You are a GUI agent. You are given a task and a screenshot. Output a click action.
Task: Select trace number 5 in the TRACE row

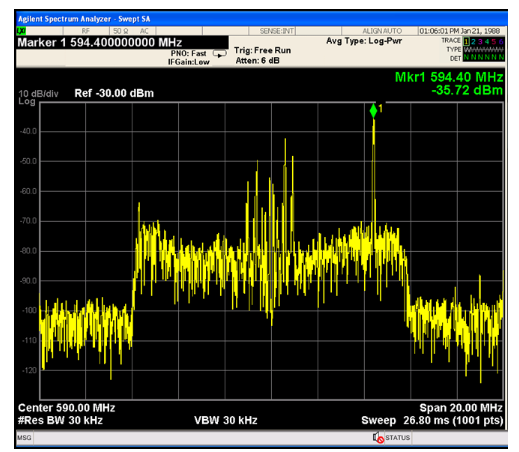click(494, 41)
